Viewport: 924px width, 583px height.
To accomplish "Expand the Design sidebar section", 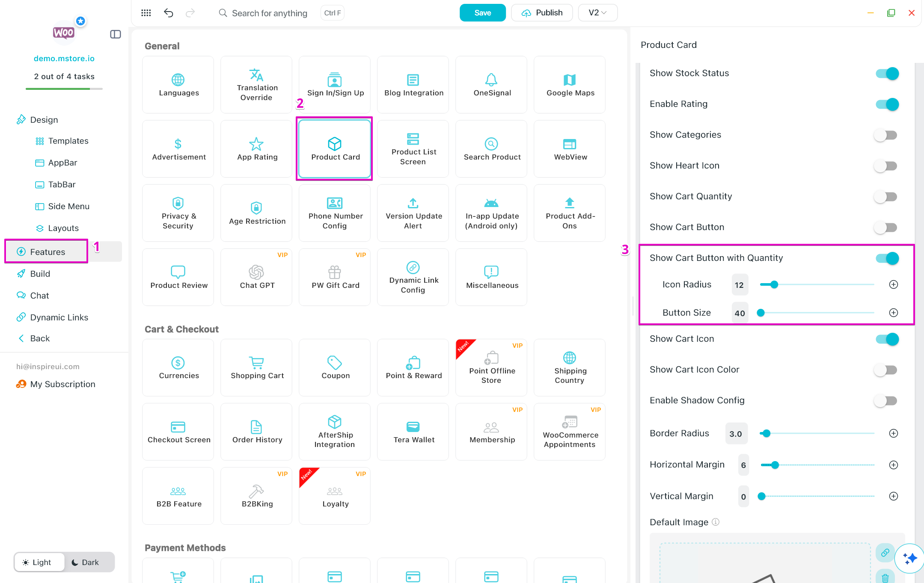I will pyautogui.click(x=44, y=120).
